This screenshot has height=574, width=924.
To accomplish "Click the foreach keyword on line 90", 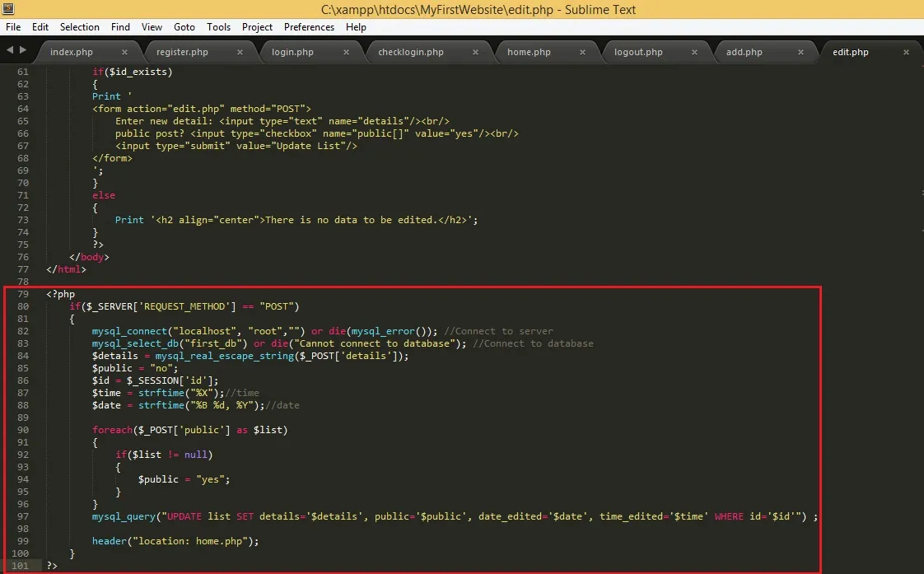I will point(113,430).
